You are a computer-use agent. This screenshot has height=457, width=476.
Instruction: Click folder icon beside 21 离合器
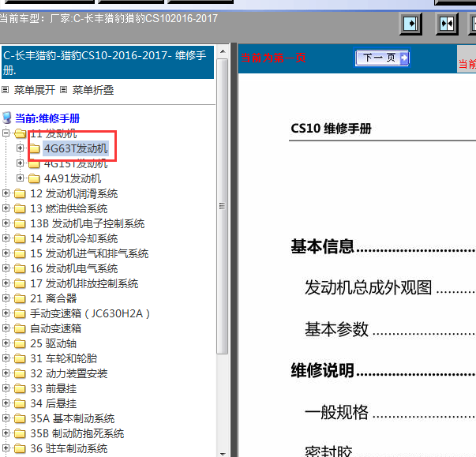pos(20,298)
